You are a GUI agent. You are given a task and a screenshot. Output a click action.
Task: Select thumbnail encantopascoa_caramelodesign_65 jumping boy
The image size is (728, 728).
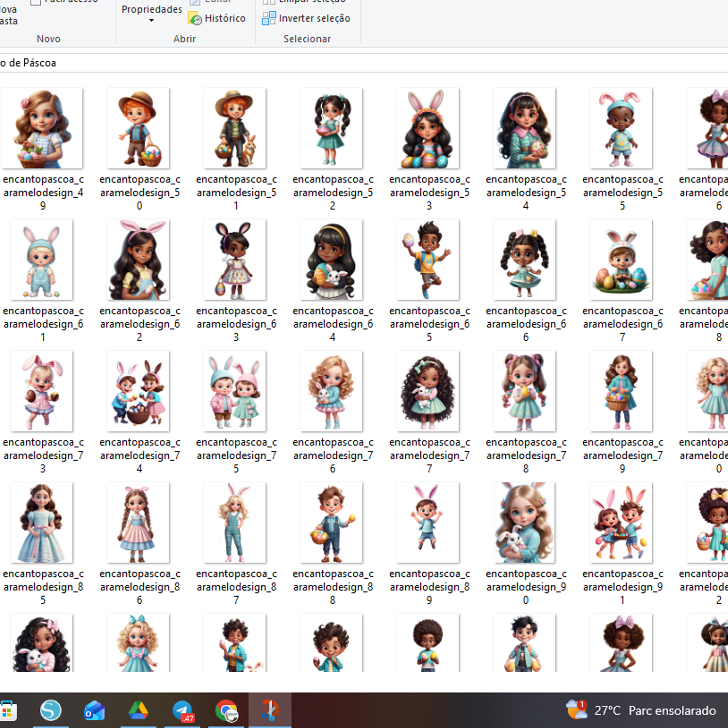428,260
